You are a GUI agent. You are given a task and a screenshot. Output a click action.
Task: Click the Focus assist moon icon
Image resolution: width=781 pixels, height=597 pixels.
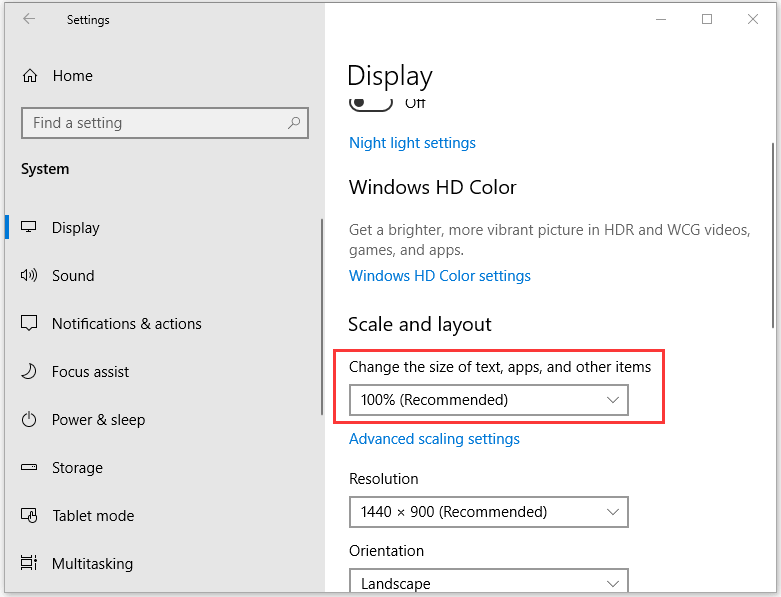click(30, 372)
